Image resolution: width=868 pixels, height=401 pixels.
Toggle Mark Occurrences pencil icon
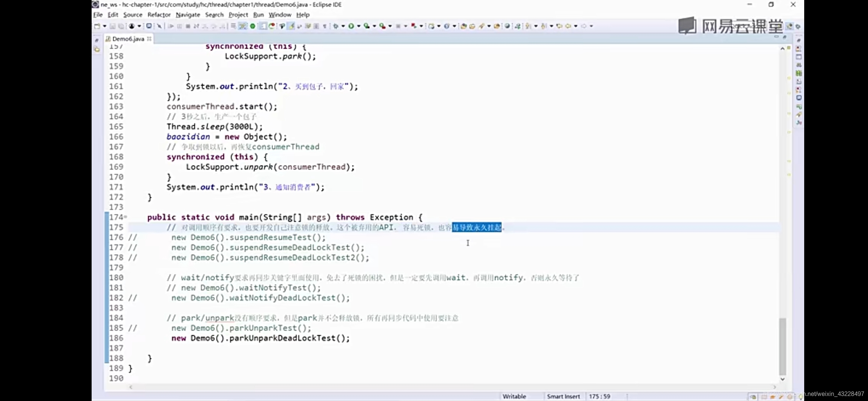point(292,26)
